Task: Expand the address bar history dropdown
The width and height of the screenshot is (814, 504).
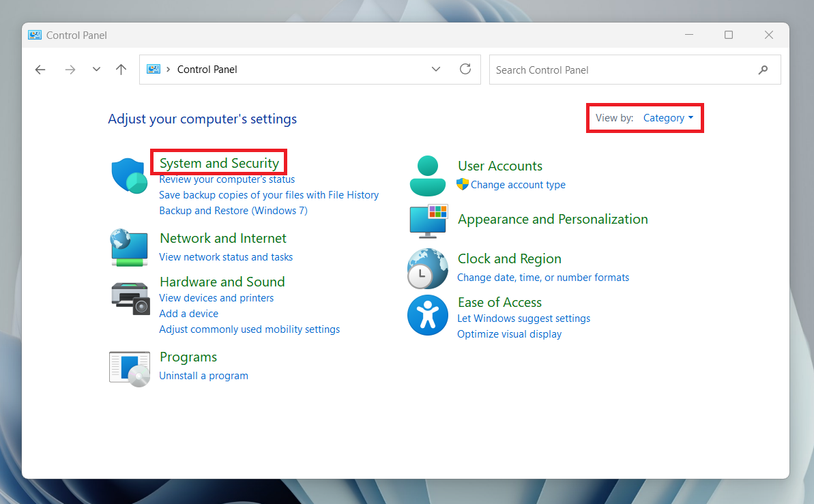Action: tap(435, 69)
